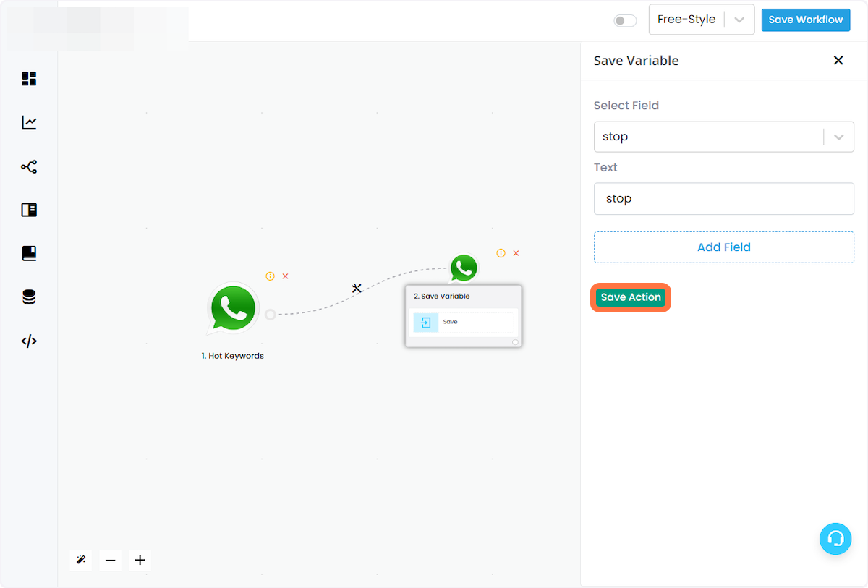This screenshot has width=868, height=588.
Task: Open the database stack icon in sidebar
Action: 29,297
